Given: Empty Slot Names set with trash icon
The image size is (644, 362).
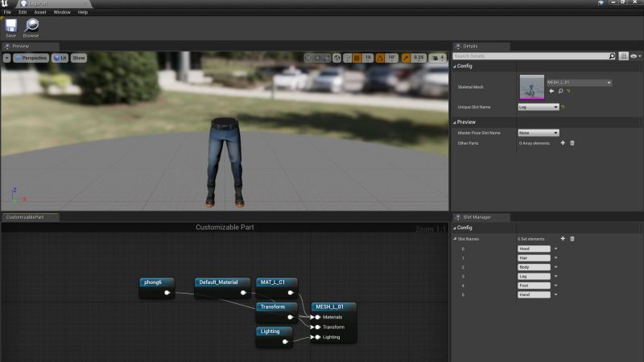Looking at the screenshot, I should [572, 238].
